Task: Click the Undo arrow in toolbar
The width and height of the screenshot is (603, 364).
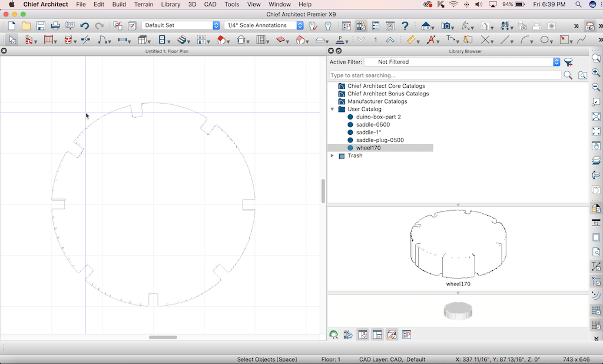Action: 85,26
